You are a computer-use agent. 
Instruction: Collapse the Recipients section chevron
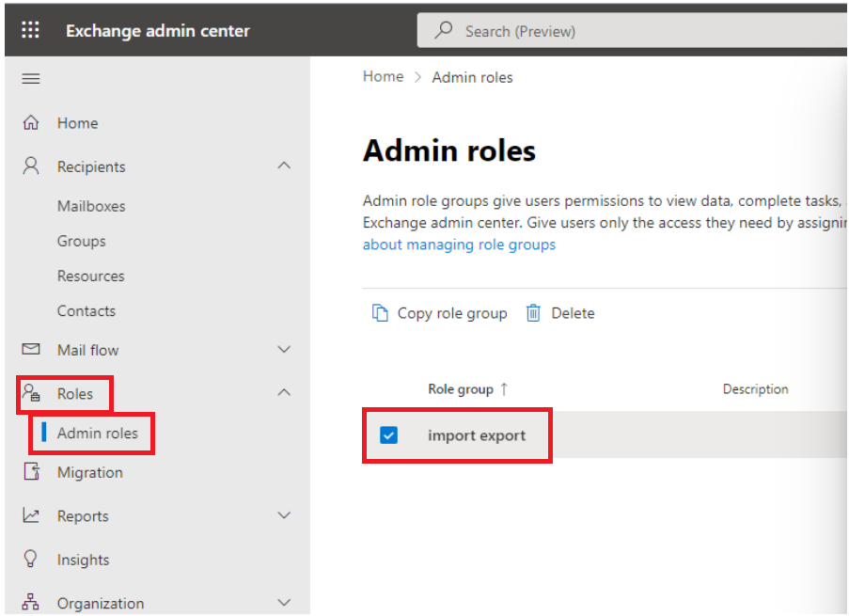point(284,166)
